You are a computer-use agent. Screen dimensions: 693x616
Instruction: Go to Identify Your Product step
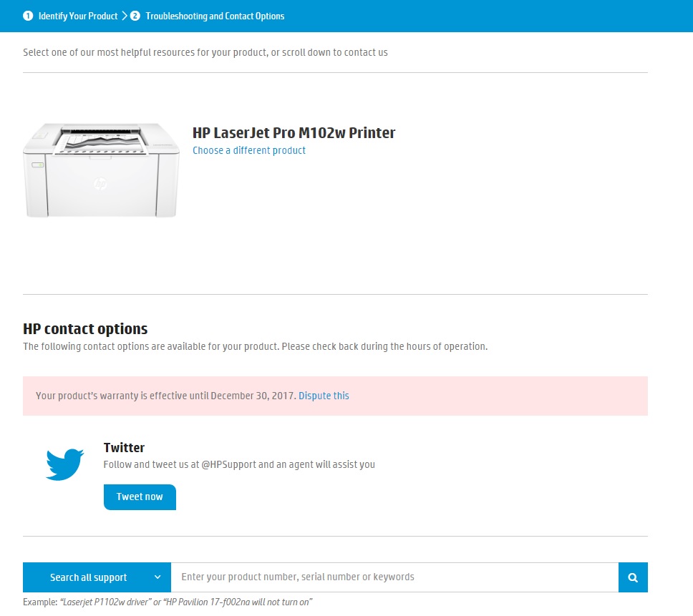click(78, 16)
